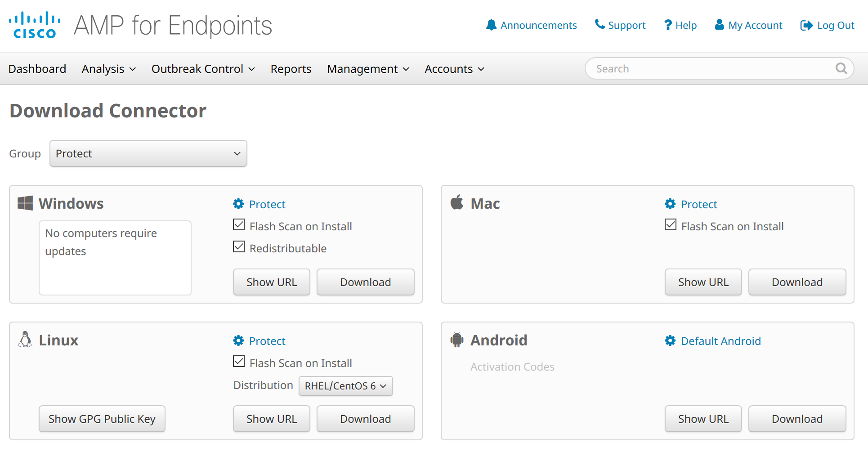Click the Log Out icon

click(806, 25)
